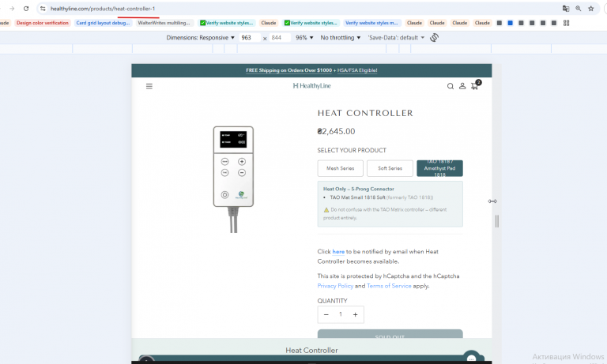The height and width of the screenshot is (364, 607).
Task: Click the 'here' notification link
Action: tap(338, 252)
